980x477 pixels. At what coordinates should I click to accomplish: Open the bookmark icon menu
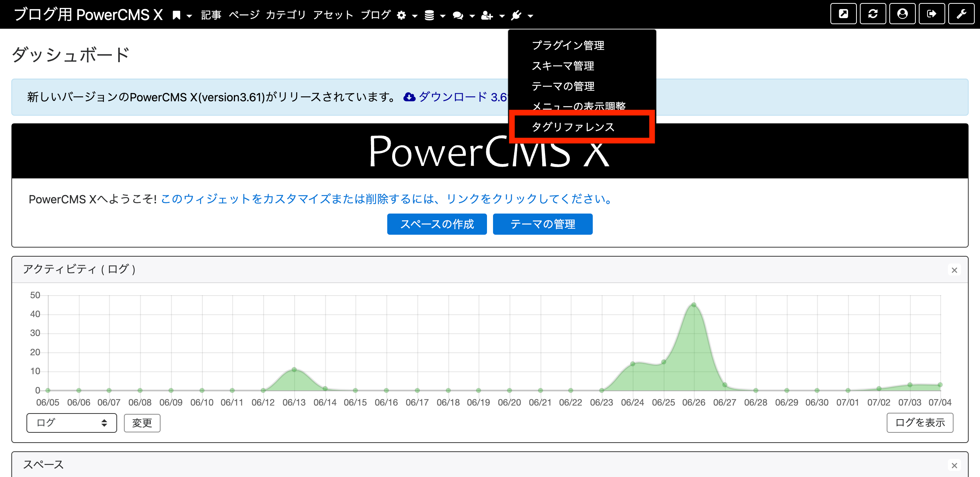tap(176, 15)
